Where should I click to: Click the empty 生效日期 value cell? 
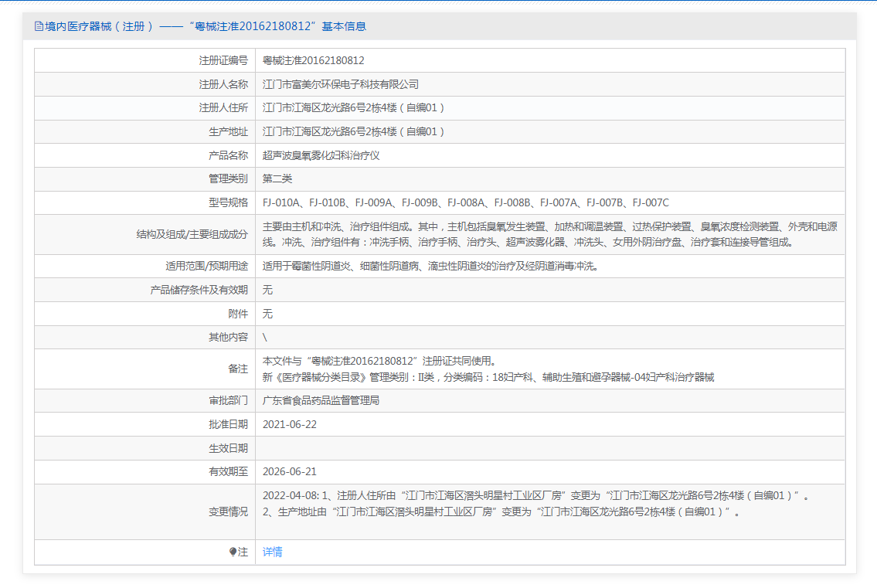coord(549,448)
